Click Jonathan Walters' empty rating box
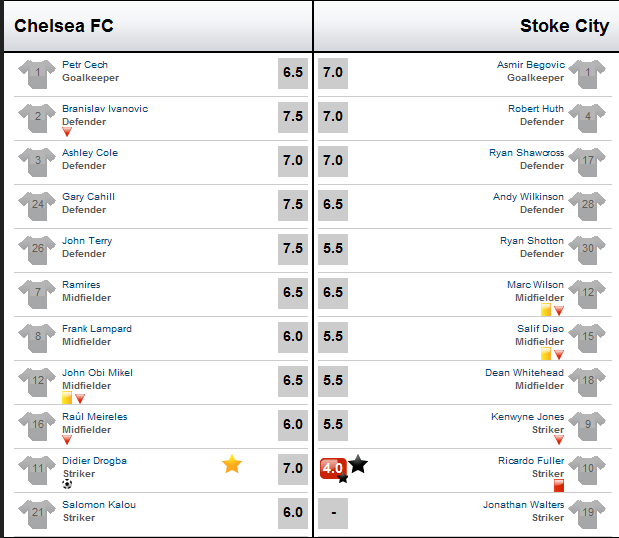619x538 pixels. click(333, 513)
